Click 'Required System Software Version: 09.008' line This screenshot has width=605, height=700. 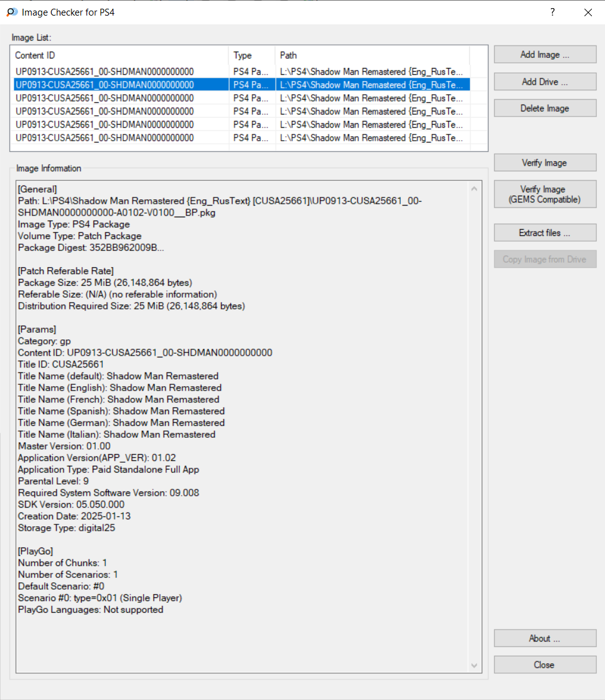tap(108, 493)
